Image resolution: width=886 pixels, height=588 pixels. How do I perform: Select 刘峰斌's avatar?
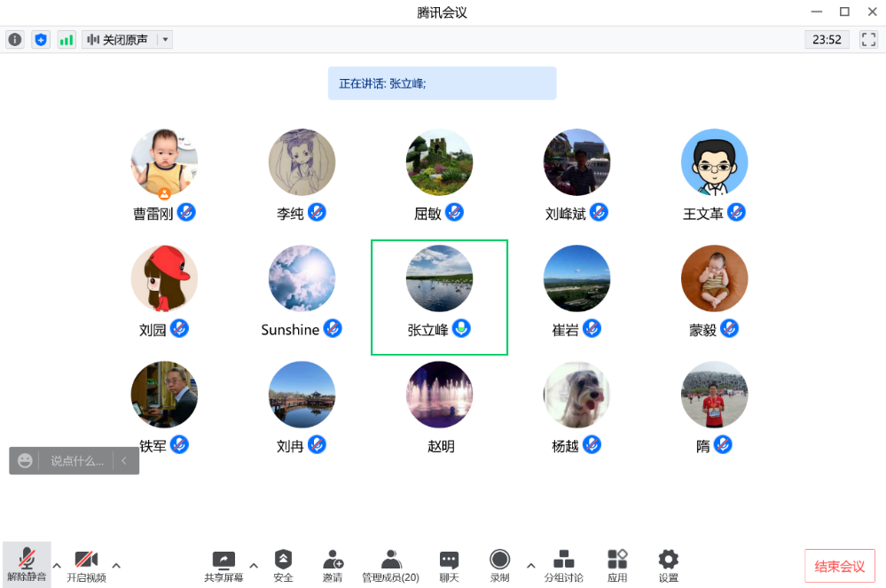[x=576, y=162]
